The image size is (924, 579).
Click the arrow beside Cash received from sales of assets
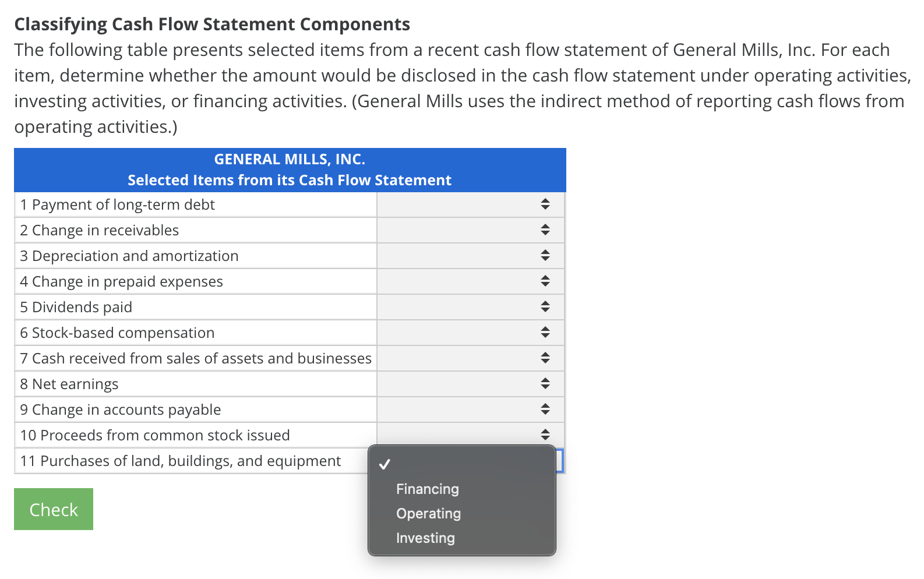545,358
